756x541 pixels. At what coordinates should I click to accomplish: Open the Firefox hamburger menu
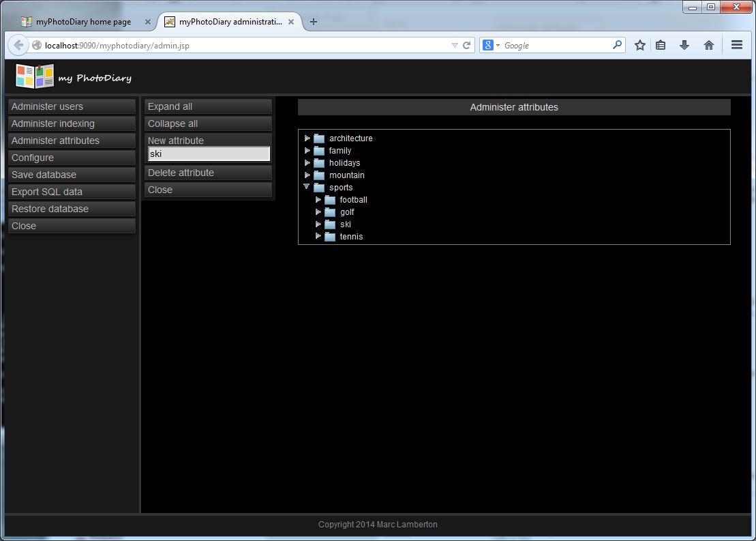[x=737, y=45]
